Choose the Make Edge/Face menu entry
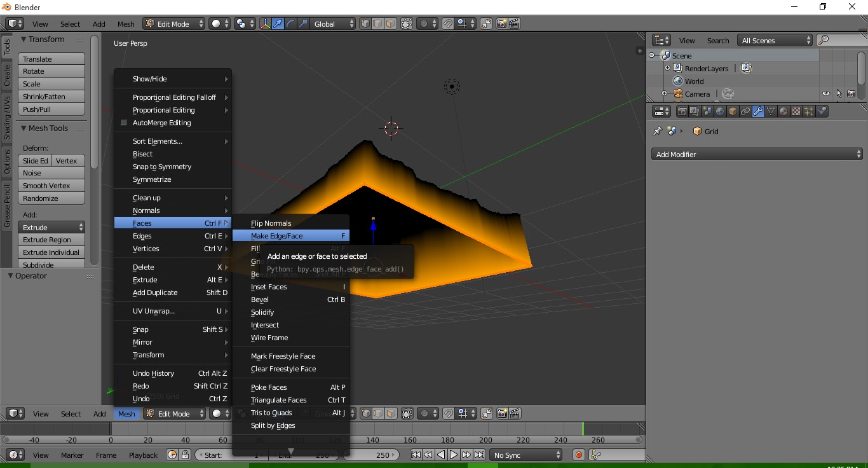 (291, 236)
